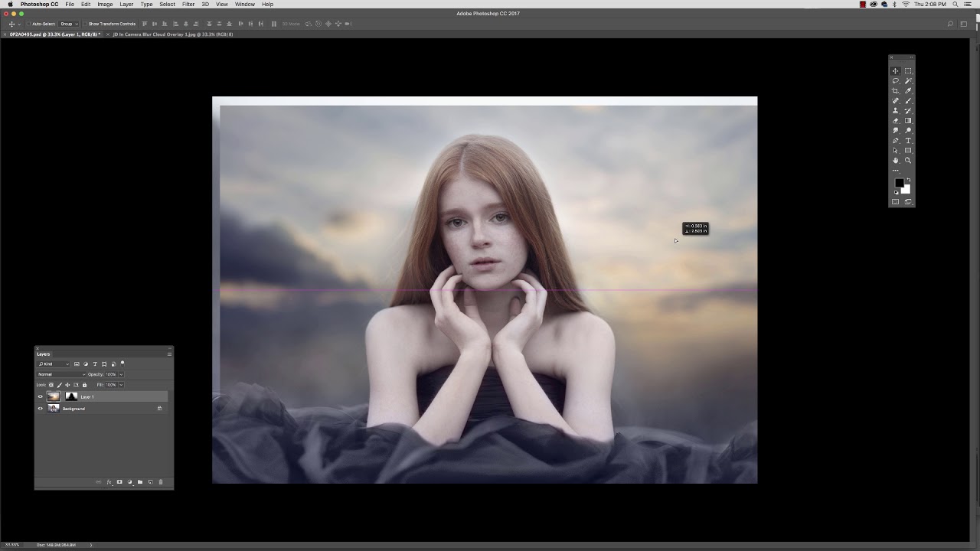
Task: Select the Rectangular Marquee tool
Action: (x=908, y=71)
